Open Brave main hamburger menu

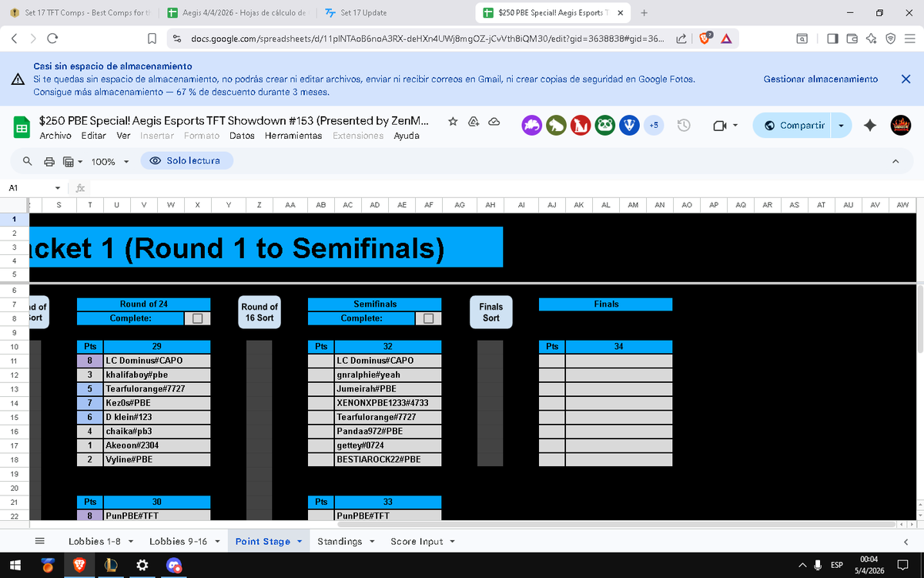909,38
